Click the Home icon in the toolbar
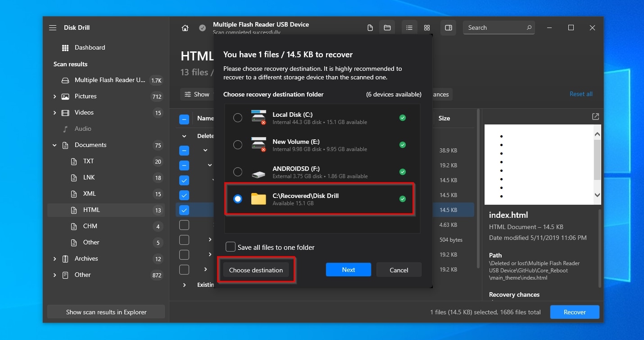The width and height of the screenshot is (644, 340). coord(185,28)
